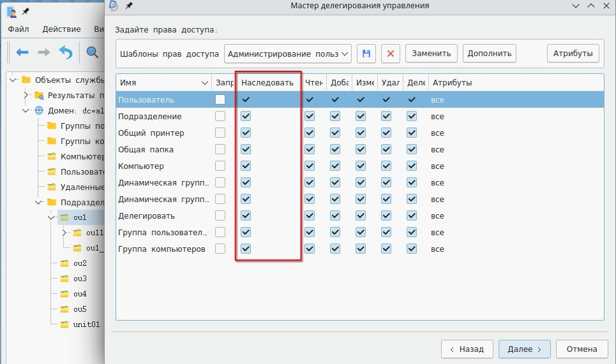This screenshot has width=616, height=364.
Task: Uncheck Наследовать for Общий принтер row
Action: tap(246, 133)
